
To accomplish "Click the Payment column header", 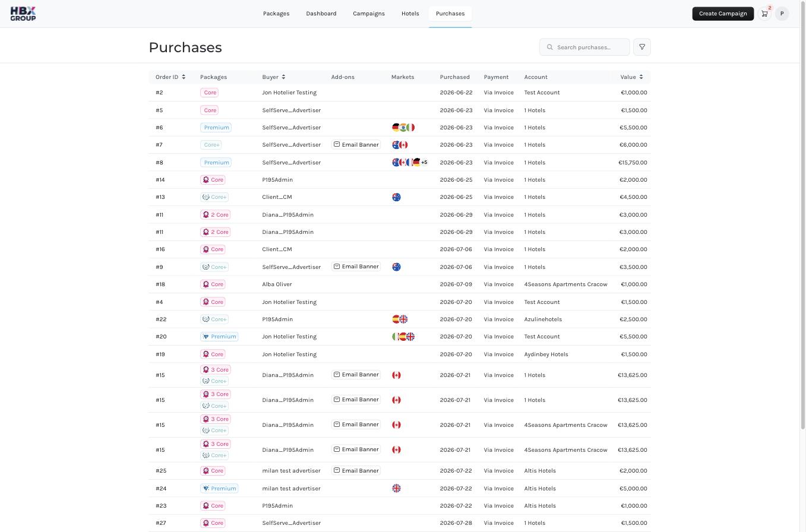I will pyautogui.click(x=496, y=77).
